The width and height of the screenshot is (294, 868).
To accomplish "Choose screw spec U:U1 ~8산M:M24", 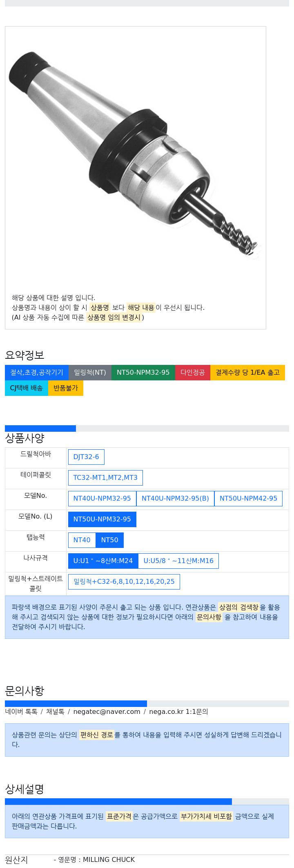I will click(x=103, y=561).
